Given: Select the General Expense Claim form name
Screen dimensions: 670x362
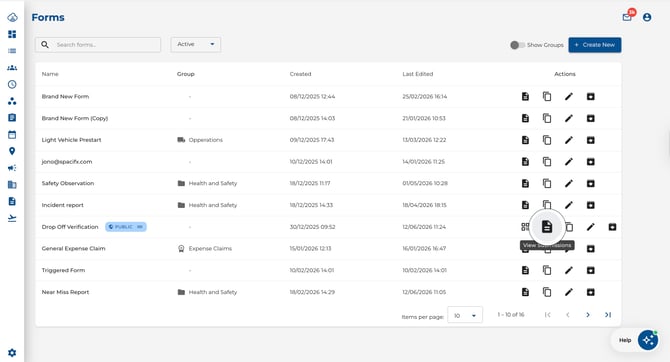Looking at the screenshot, I should coord(73,248).
